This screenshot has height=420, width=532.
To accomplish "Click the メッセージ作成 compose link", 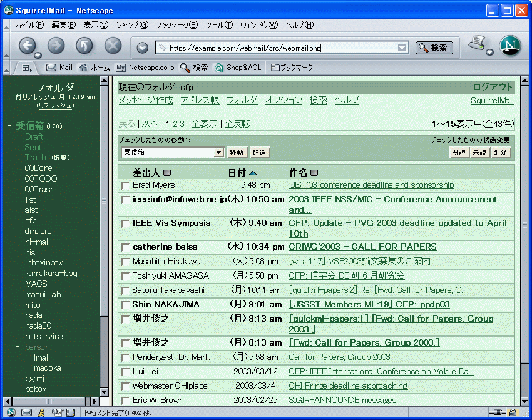I will pyautogui.click(x=146, y=100).
